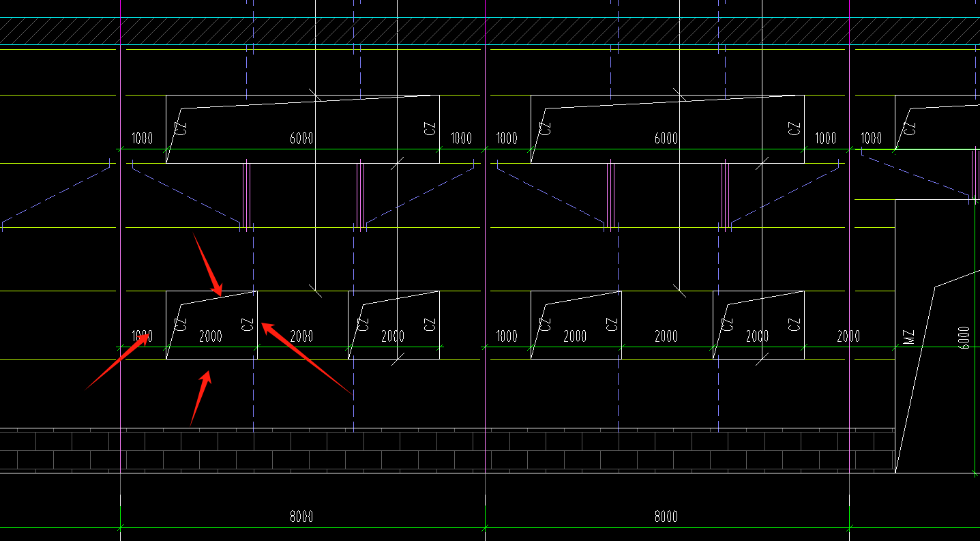Select the MZ door label text
The width and height of the screenshot is (980, 541).
(908, 336)
